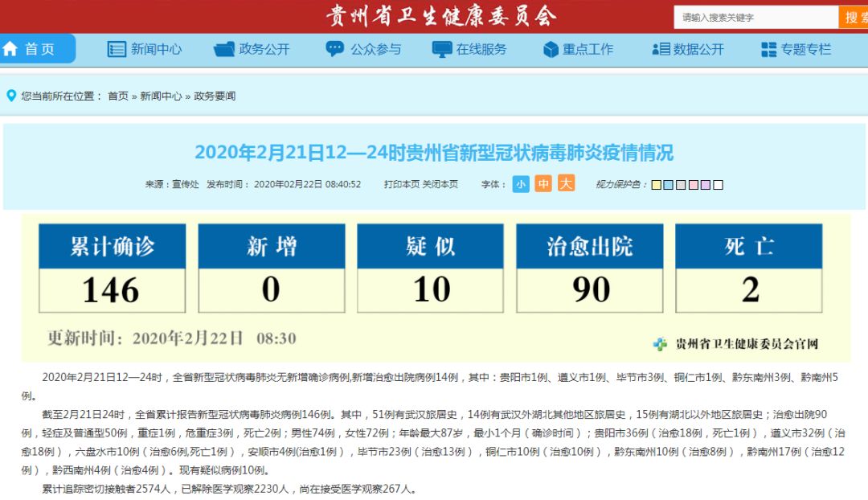868x500 pixels.
Task: Click the keyword search input field
Action: (x=755, y=17)
